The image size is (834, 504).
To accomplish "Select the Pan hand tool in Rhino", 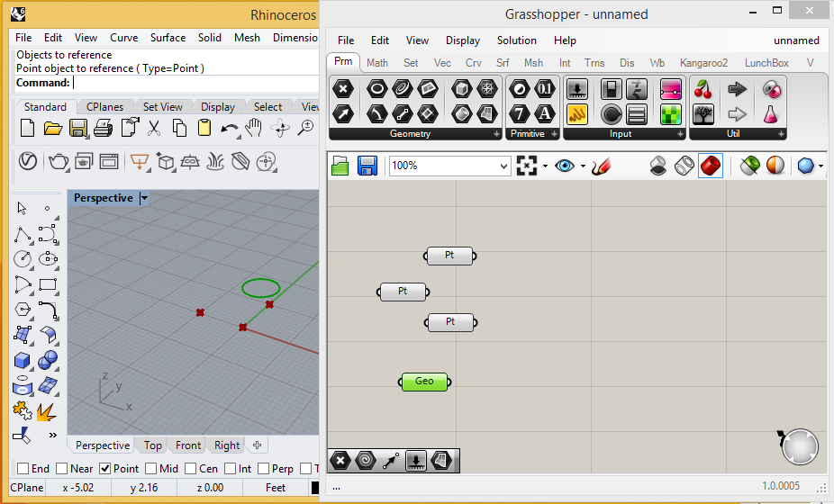I will (254, 128).
